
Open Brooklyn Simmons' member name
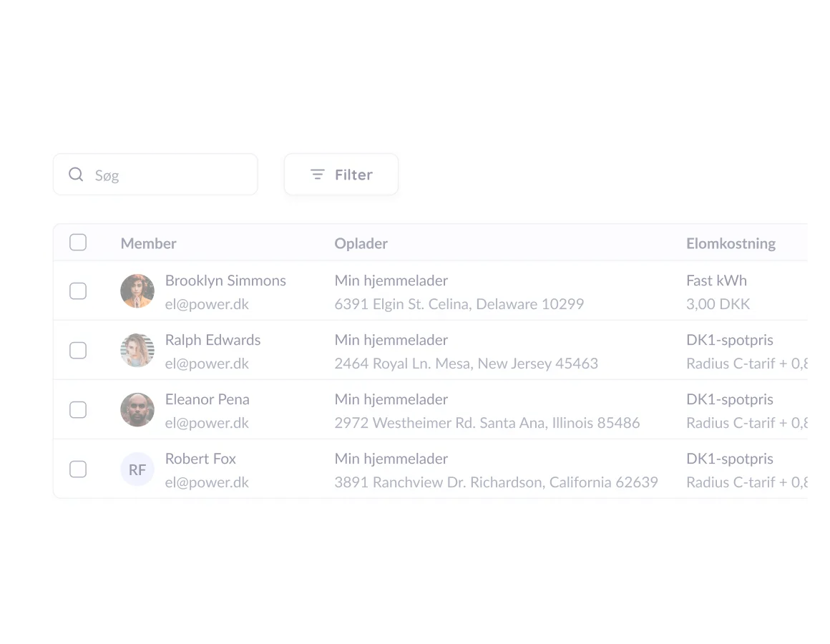(225, 280)
